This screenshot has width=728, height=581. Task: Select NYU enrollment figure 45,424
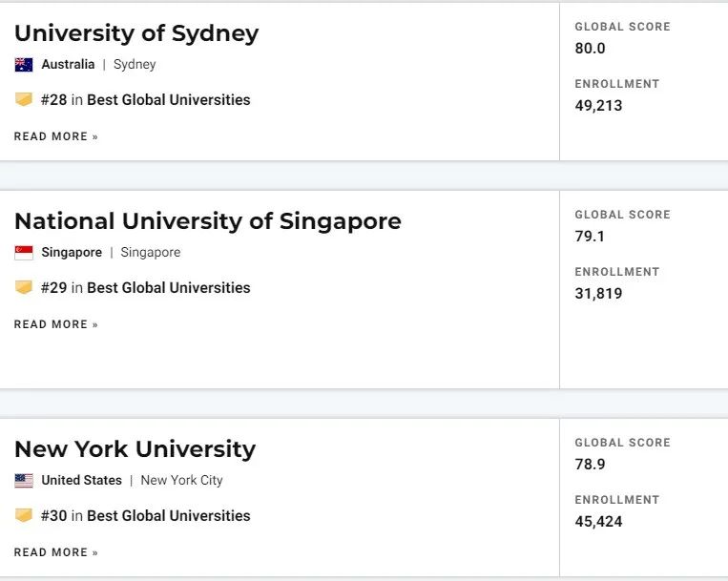[x=598, y=521]
